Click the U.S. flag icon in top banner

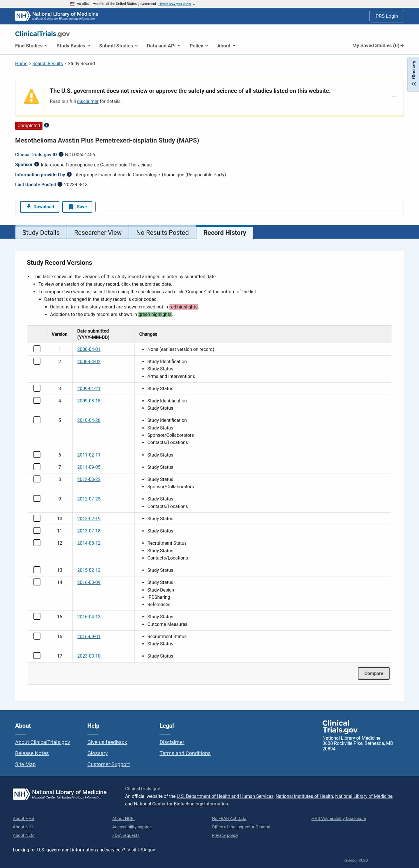pos(72,4)
